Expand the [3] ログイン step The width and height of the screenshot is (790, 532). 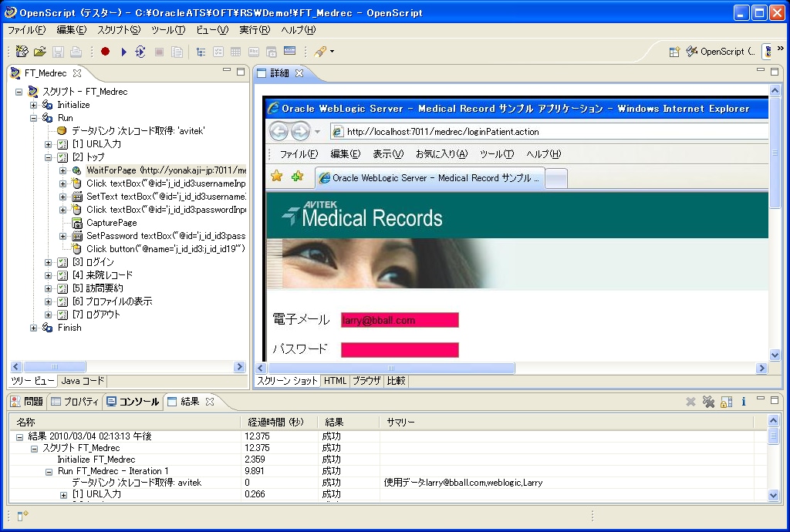click(49, 261)
